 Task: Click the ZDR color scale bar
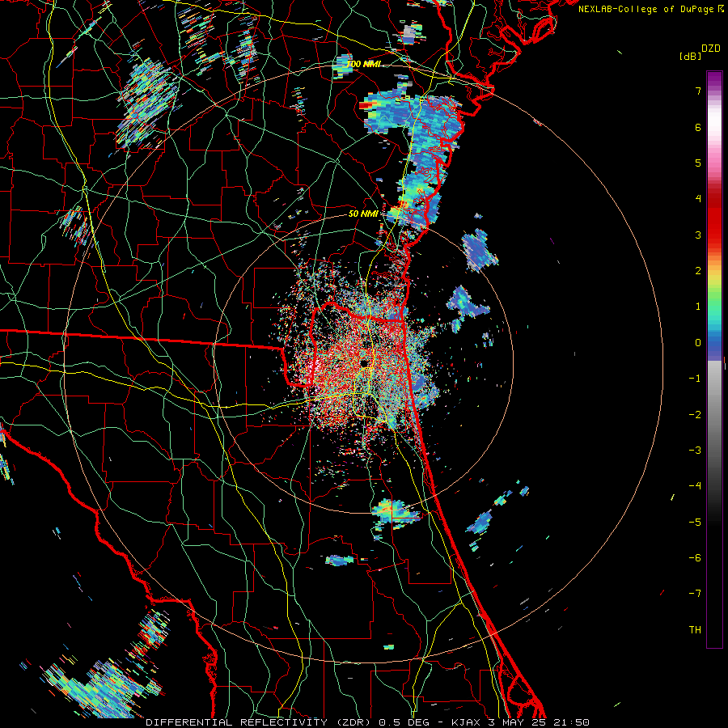pos(714,359)
